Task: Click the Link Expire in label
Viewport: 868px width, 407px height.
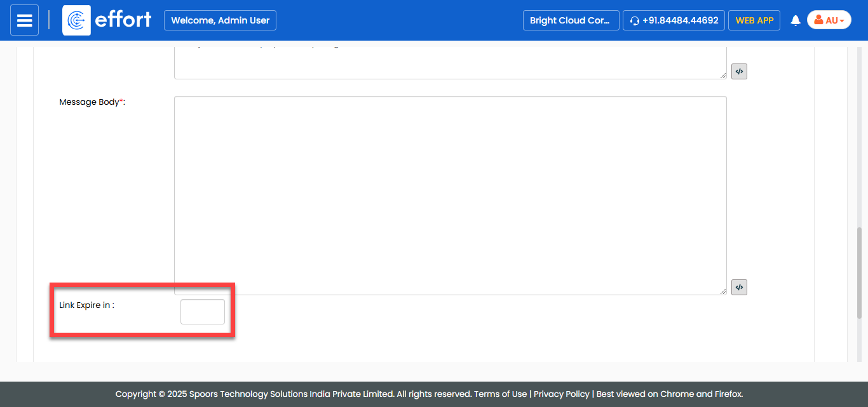Action: point(86,305)
